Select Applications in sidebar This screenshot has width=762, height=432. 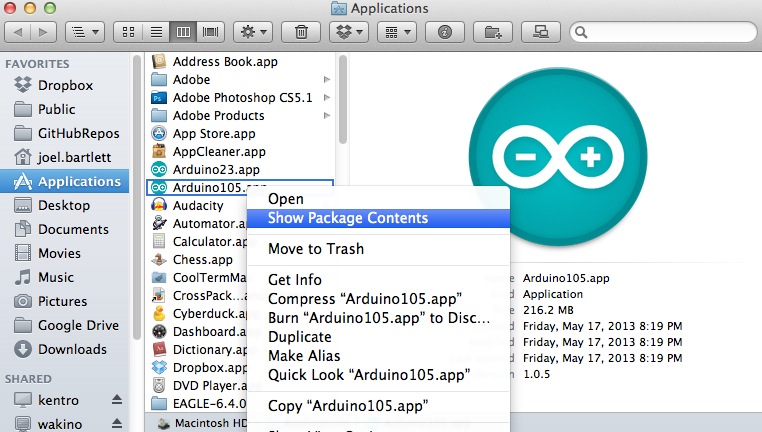click(64, 181)
